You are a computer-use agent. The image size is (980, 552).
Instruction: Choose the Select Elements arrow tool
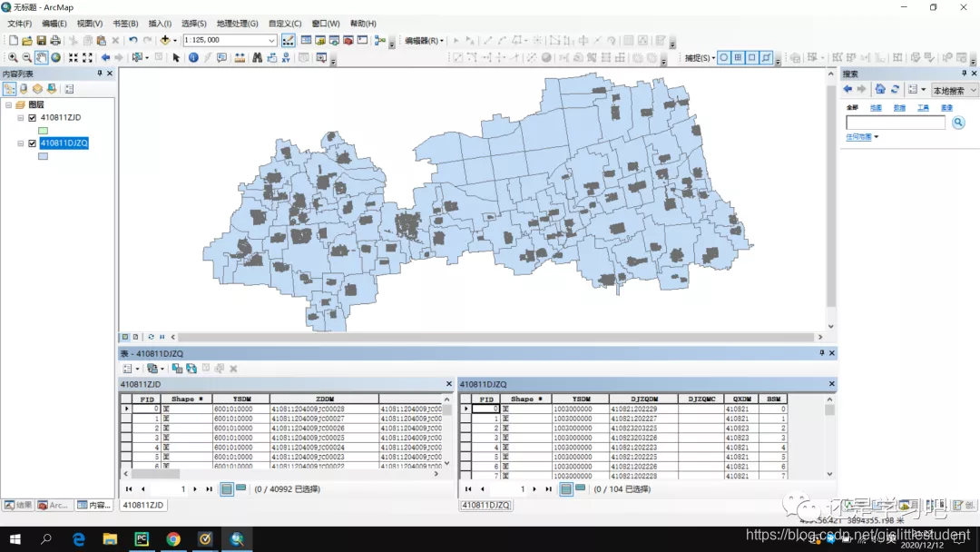pyautogui.click(x=176, y=57)
